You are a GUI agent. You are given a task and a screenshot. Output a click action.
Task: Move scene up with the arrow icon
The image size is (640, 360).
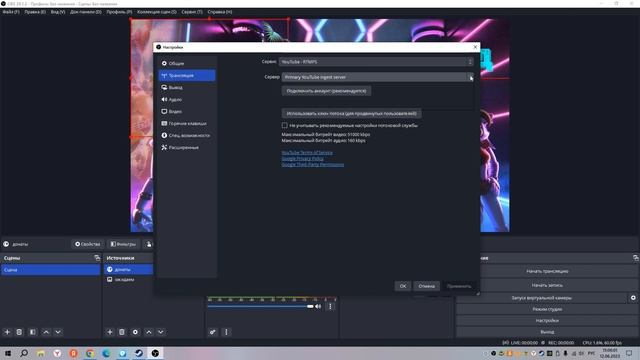pos(46,332)
